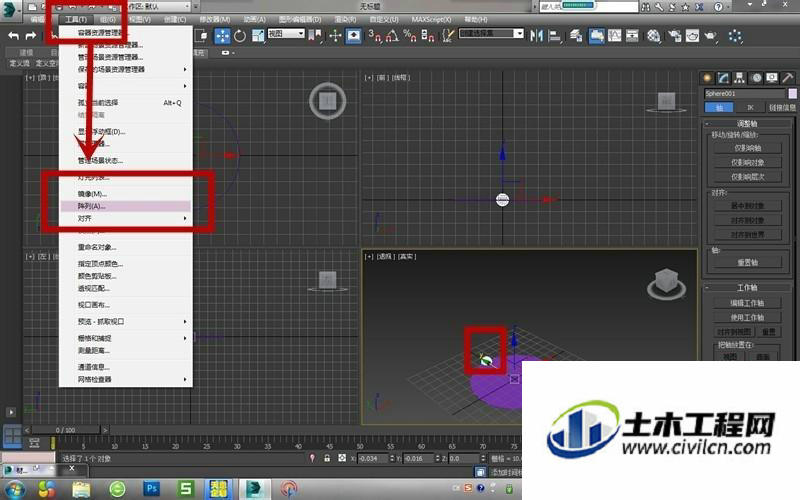This screenshot has height=500, width=800.
Task: Click the star favorites icon in title bar
Action: click(x=685, y=7)
